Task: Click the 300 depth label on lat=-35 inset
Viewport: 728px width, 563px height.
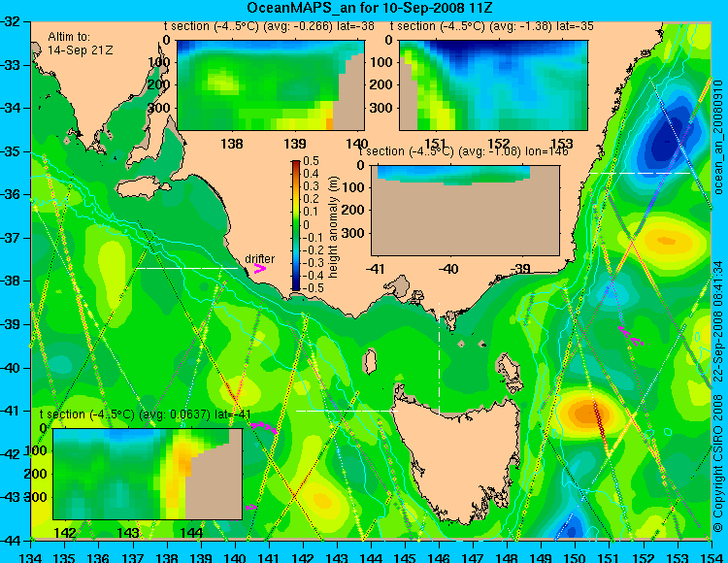Action: pyautogui.click(x=382, y=108)
